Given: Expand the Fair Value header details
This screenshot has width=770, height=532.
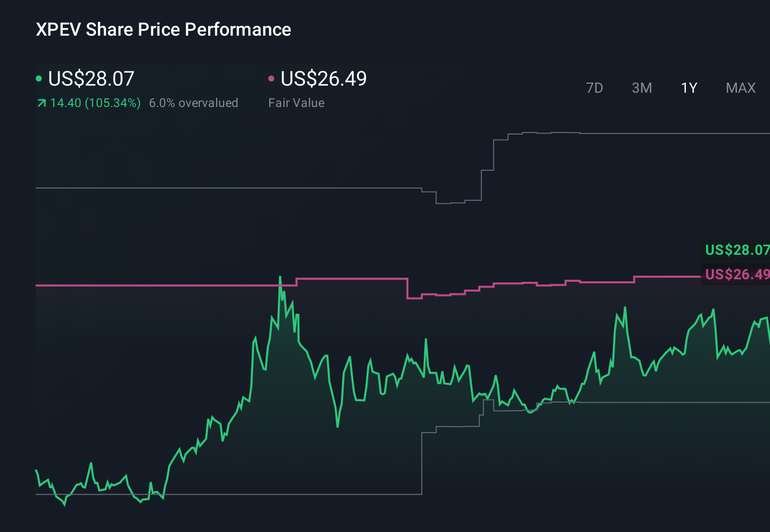Looking at the screenshot, I should (x=324, y=79).
